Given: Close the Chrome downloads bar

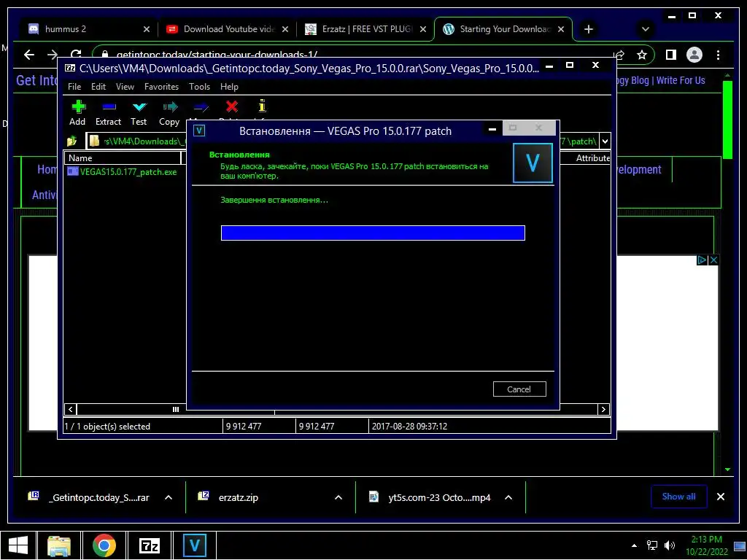Looking at the screenshot, I should [x=720, y=497].
